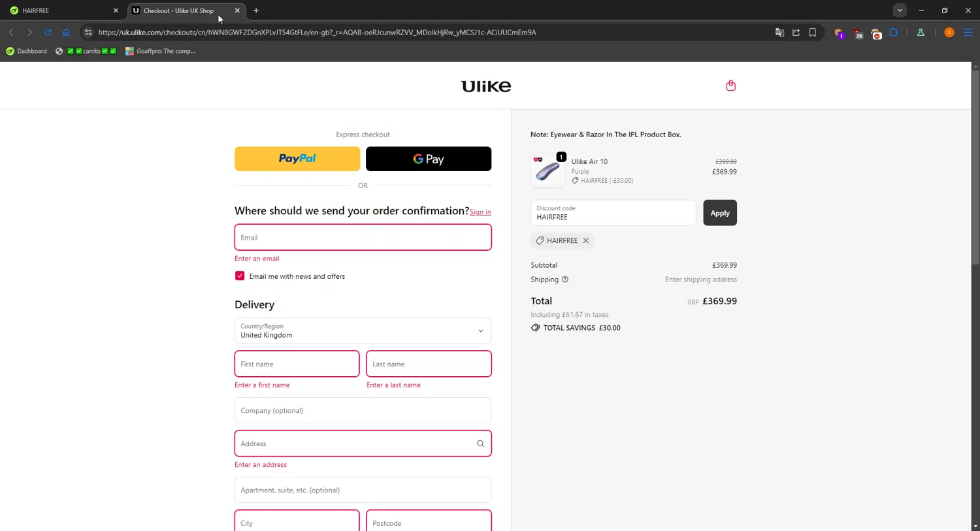Click the translate page icon
Viewport: 980px width, 531px height.
[x=779, y=32]
